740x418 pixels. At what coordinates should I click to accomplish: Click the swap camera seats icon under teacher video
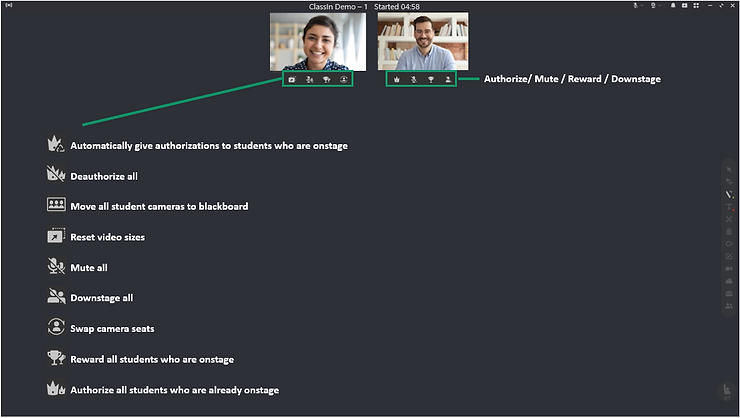click(344, 78)
